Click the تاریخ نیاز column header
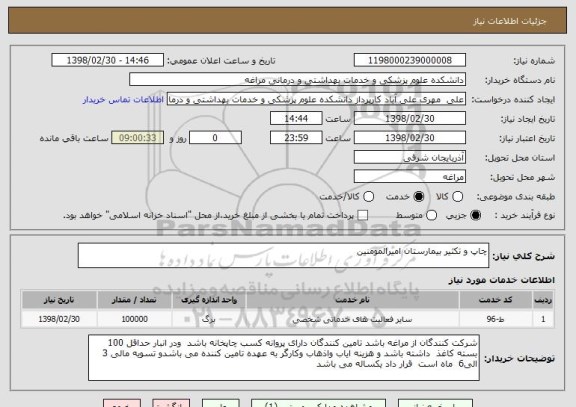 (59, 300)
